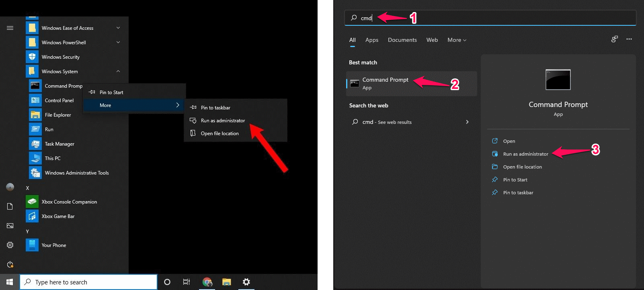Open the More filter dropdown in search
This screenshot has width=644, height=290.
pyautogui.click(x=457, y=40)
